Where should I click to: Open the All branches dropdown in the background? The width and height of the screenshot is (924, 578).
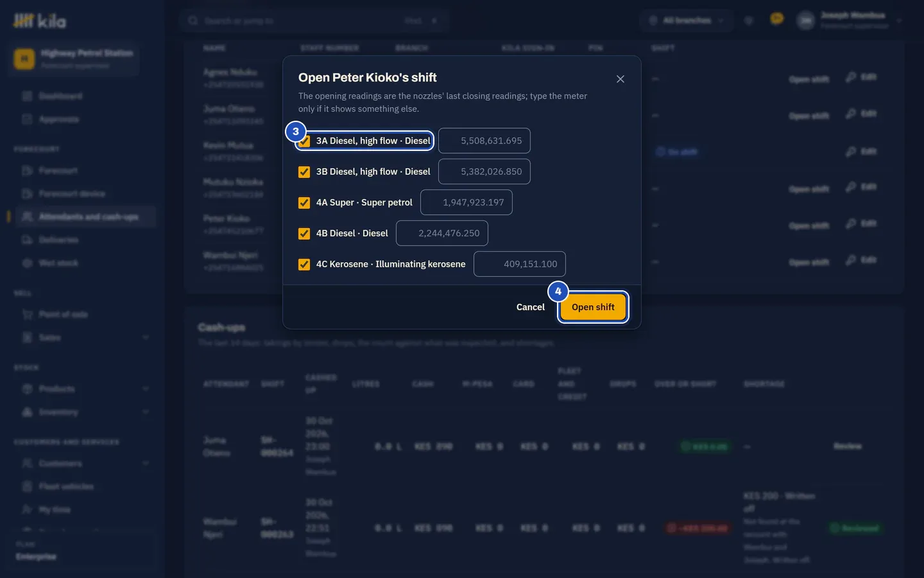[x=687, y=21]
